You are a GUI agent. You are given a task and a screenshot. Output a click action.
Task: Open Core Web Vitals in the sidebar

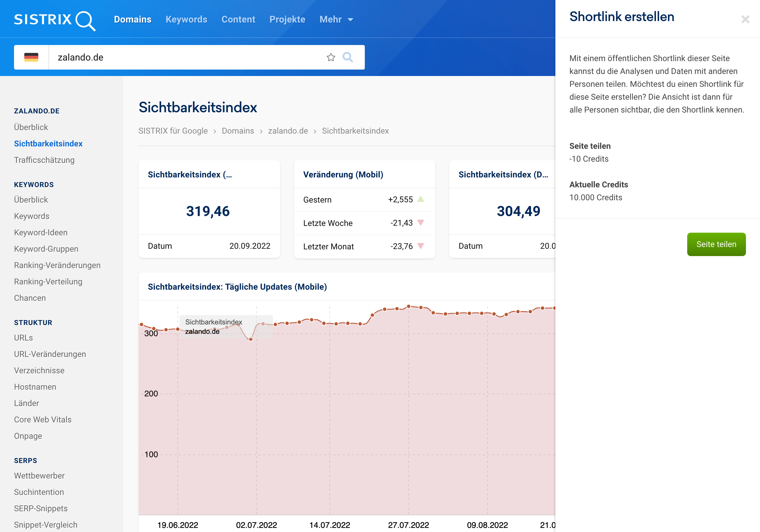tap(43, 420)
